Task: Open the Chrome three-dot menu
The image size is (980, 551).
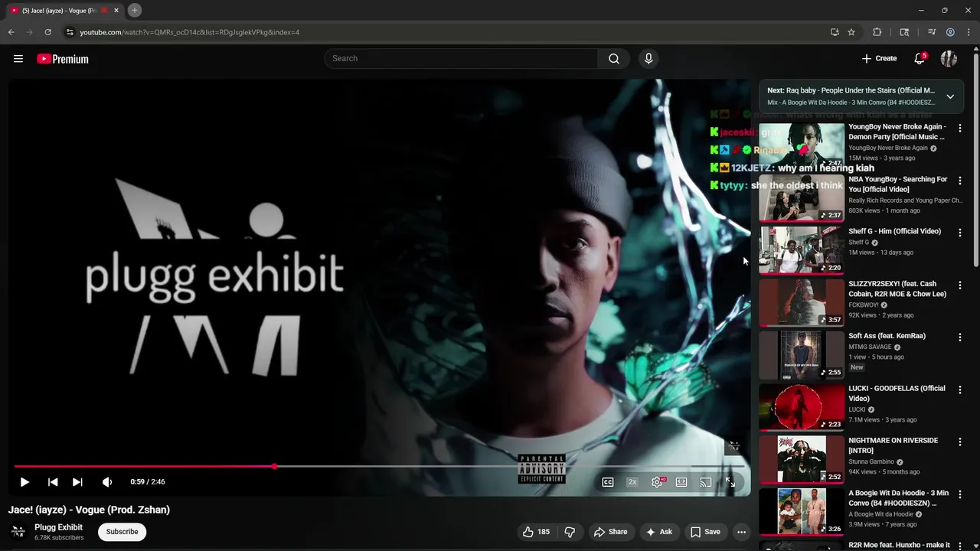Action: coord(969,32)
